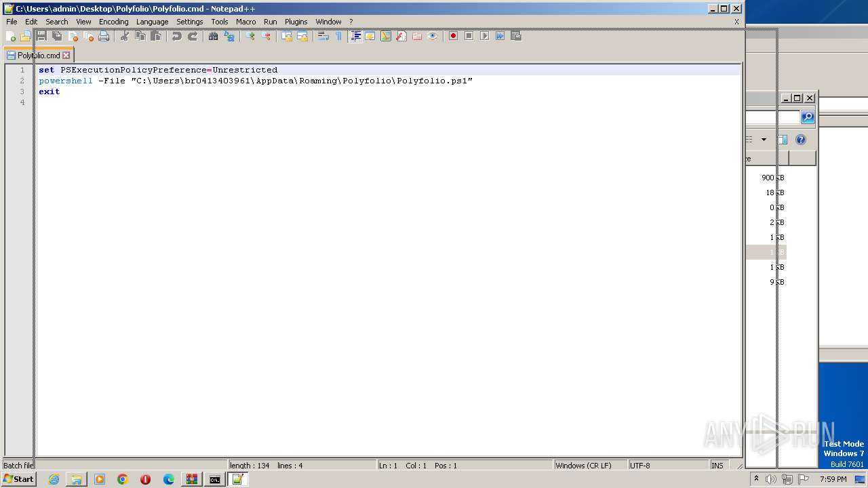Viewport: 868px width, 488px height.
Task: Open Replace toolbar icon
Action: point(229,36)
